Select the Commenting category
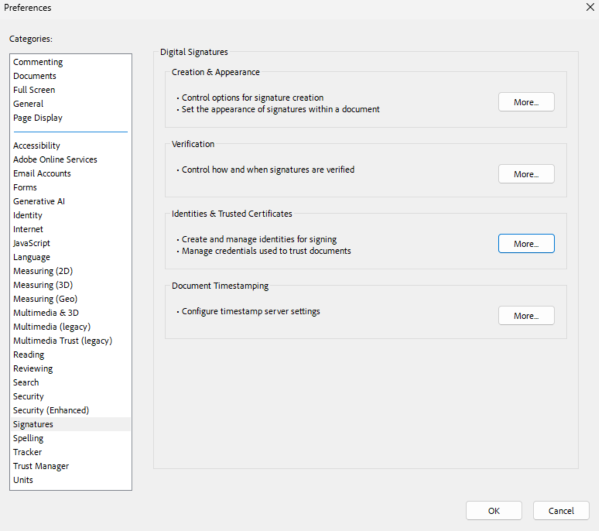The image size is (600, 531). 38,62
